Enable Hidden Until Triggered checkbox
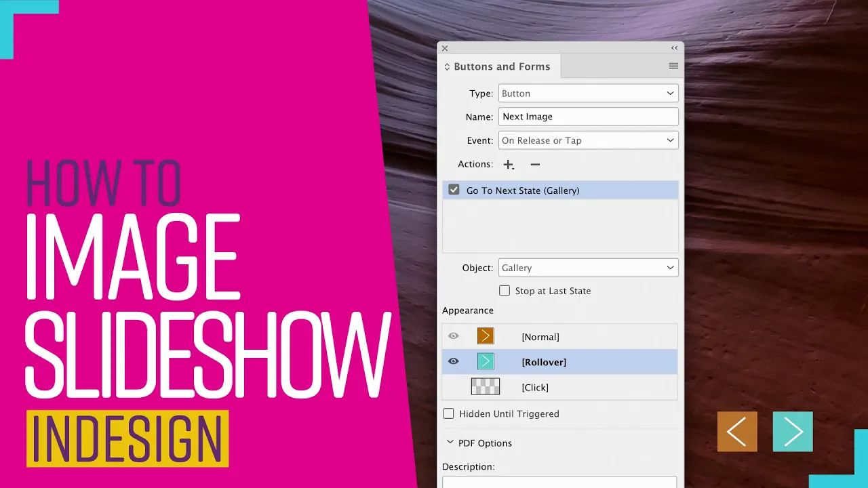Image resolution: width=868 pixels, height=488 pixels. pos(448,413)
